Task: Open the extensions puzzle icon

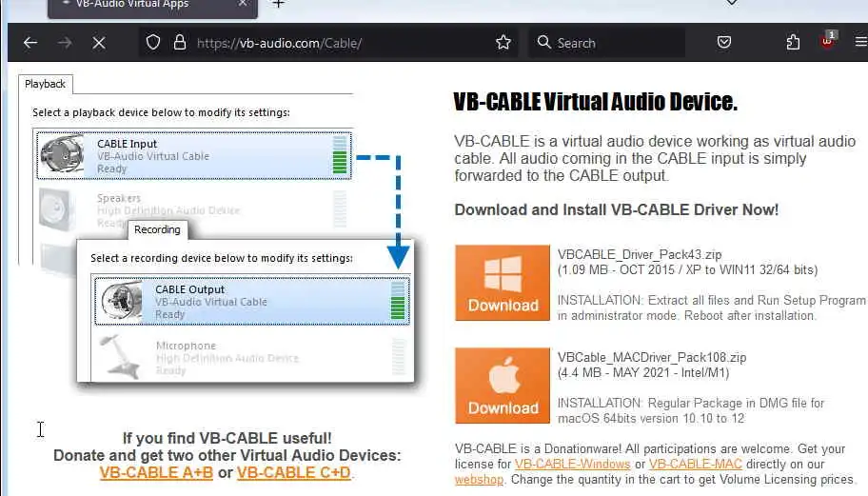Action: click(793, 42)
